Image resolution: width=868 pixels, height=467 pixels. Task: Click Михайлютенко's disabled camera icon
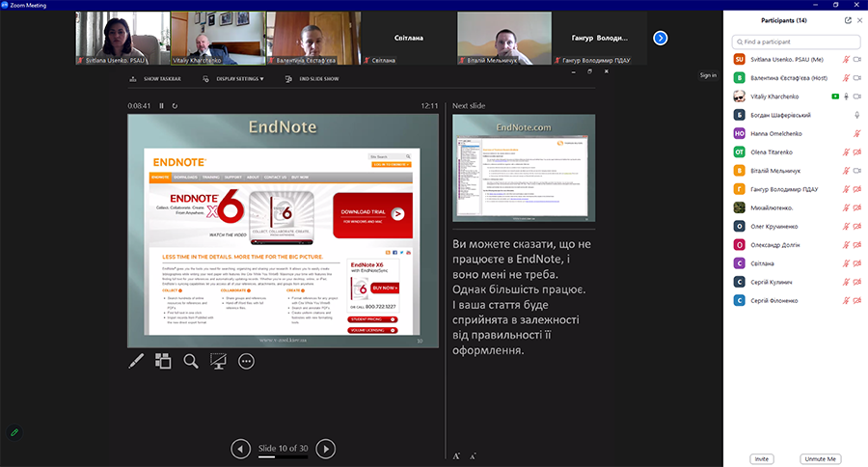pyautogui.click(x=857, y=207)
